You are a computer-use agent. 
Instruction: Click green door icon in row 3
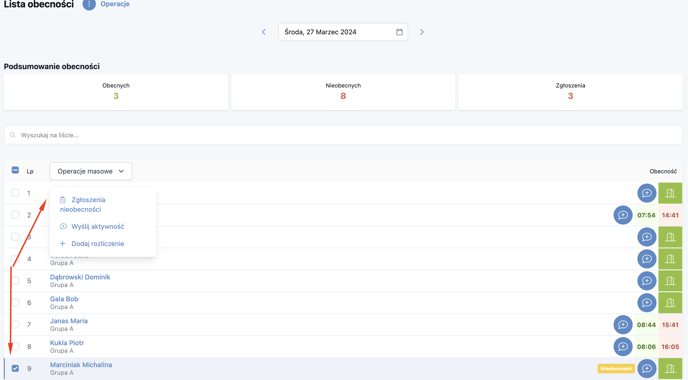[670, 237]
